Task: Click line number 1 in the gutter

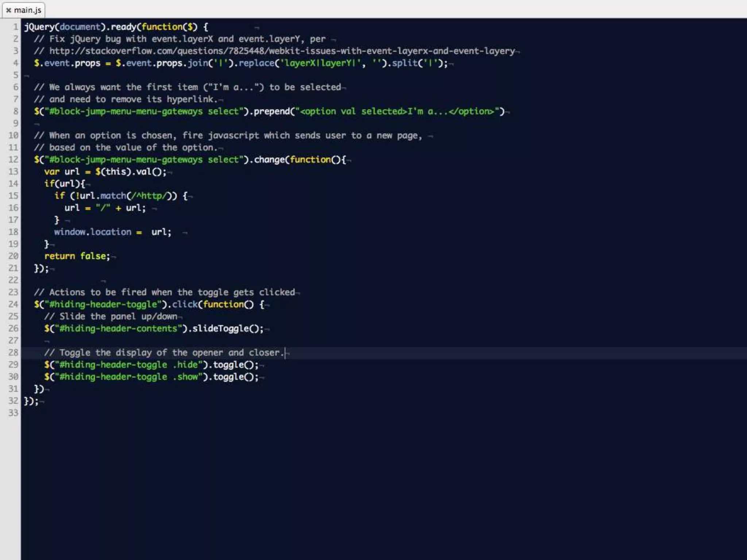Action: tap(15, 27)
